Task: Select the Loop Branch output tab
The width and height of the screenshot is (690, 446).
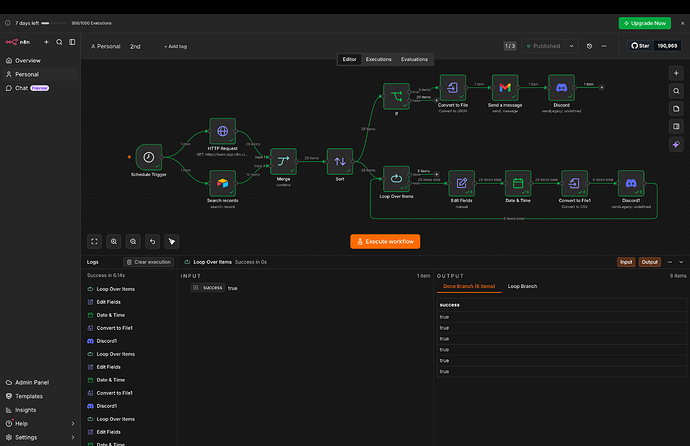Action: [x=522, y=286]
